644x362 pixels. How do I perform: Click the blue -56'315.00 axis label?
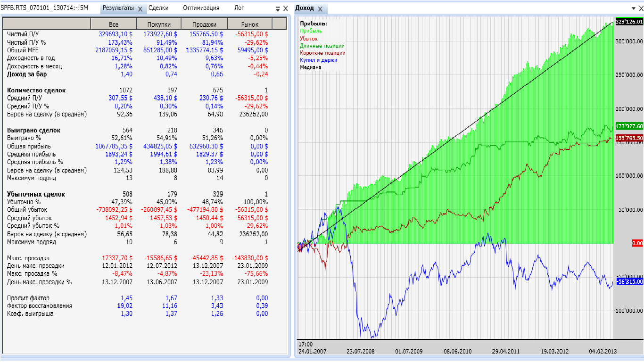point(629,281)
